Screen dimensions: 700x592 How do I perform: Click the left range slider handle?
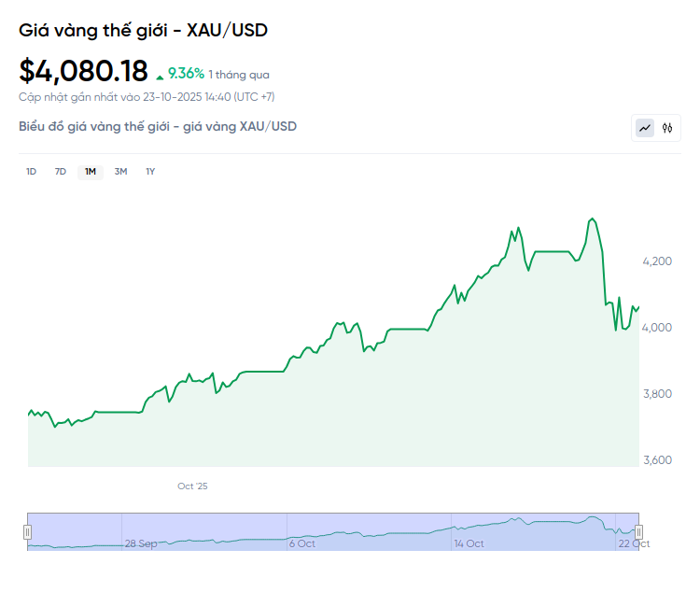27,531
